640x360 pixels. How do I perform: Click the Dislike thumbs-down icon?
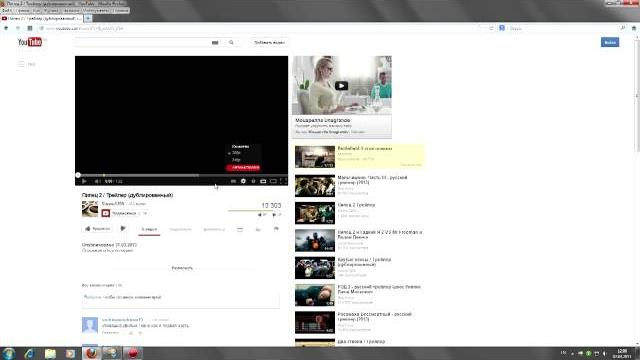[123, 229]
